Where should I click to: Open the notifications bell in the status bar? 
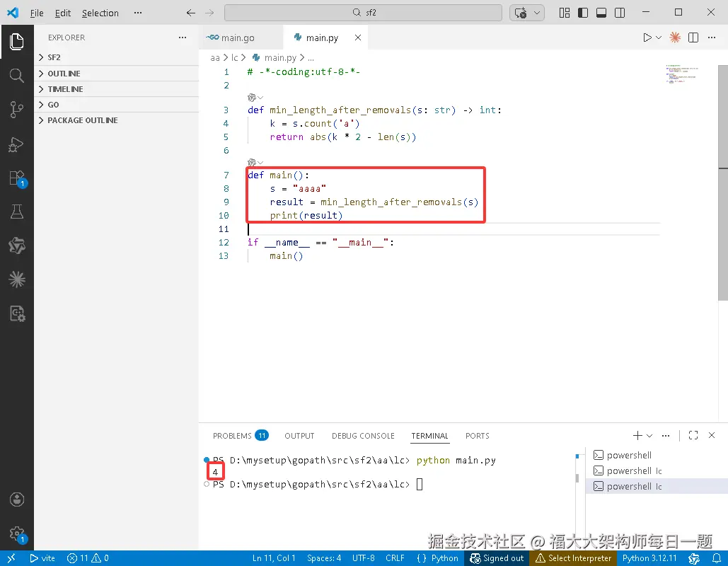point(717,558)
